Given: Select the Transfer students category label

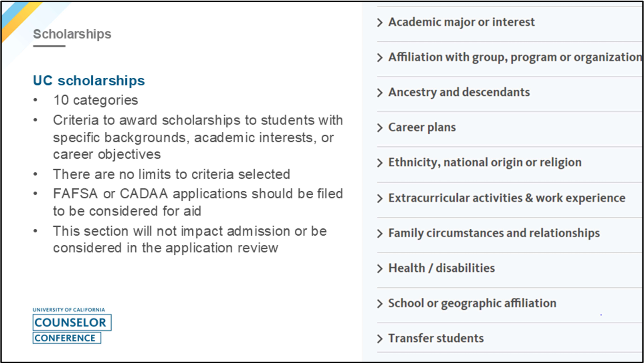Looking at the screenshot, I should pos(436,338).
